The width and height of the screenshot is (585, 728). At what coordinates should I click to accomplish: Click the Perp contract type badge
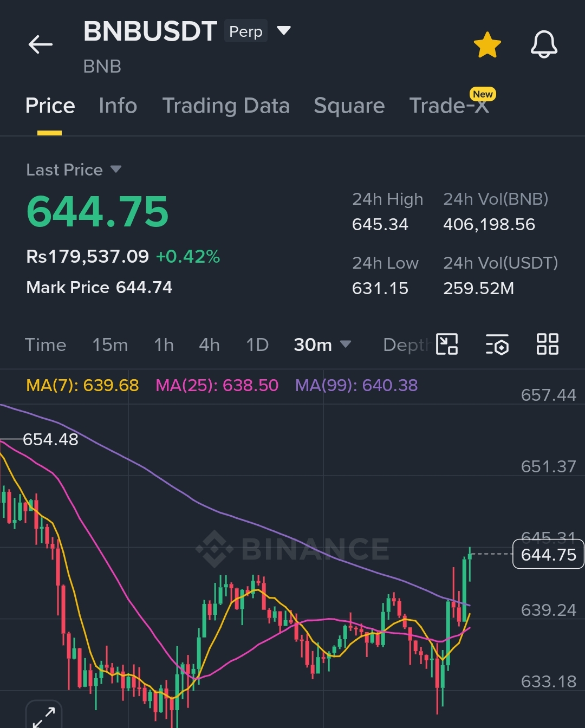coord(246,31)
